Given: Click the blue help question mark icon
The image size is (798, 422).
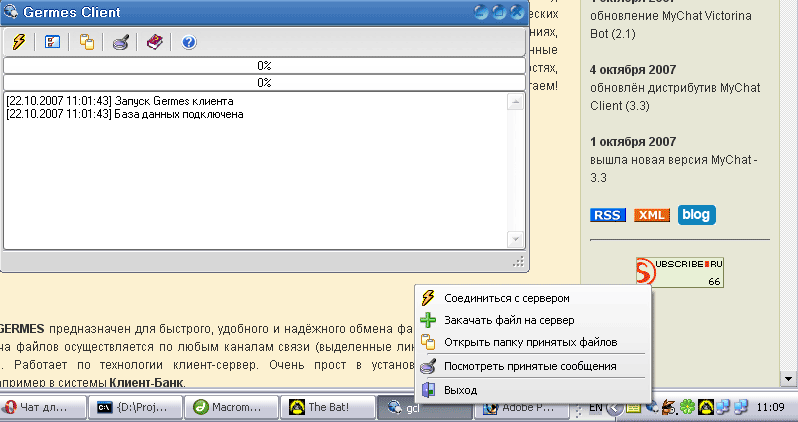Looking at the screenshot, I should click(x=189, y=42).
